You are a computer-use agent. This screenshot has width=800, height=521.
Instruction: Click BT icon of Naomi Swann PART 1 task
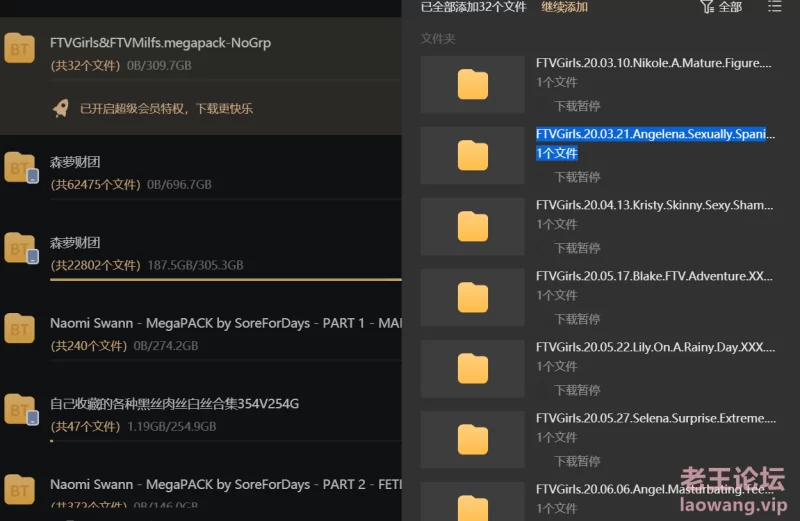click(x=19, y=328)
